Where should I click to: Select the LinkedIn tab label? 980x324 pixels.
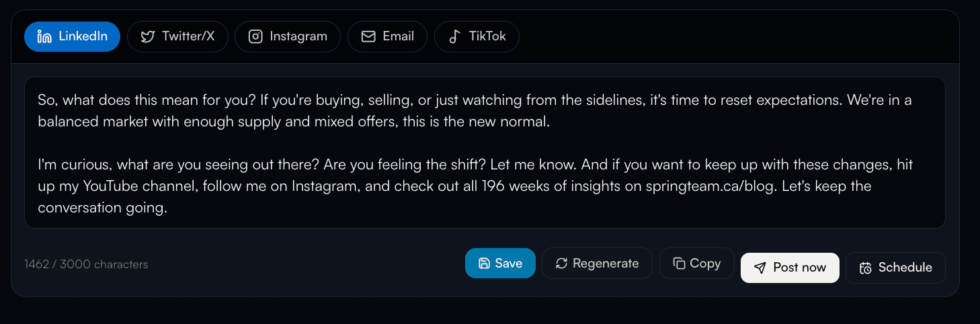point(83,36)
